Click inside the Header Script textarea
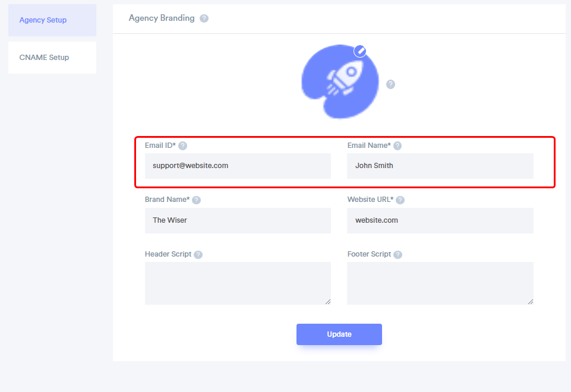Viewport: 571px width, 392px height. [x=238, y=283]
